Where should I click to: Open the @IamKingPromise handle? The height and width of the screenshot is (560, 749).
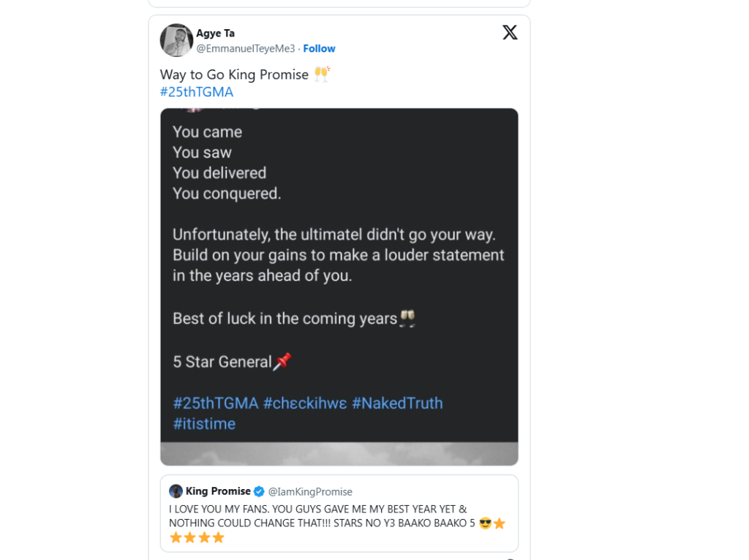310,492
